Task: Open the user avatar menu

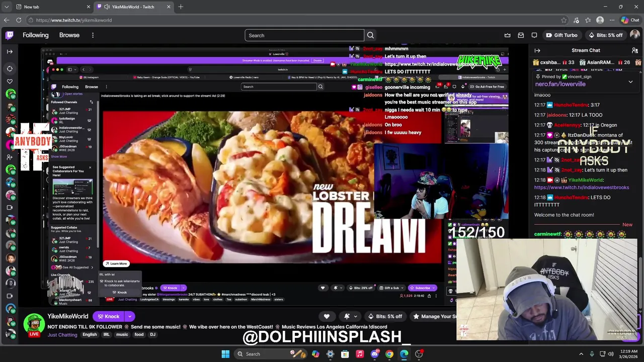Action: tap(634, 35)
